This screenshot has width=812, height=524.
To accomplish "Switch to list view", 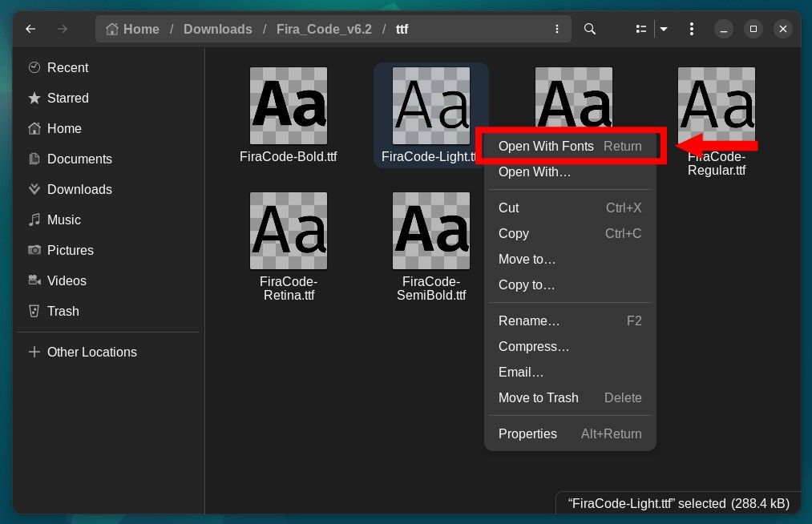I will [x=641, y=29].
